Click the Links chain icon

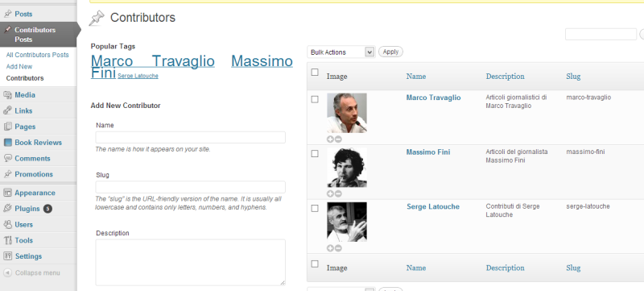7,111
